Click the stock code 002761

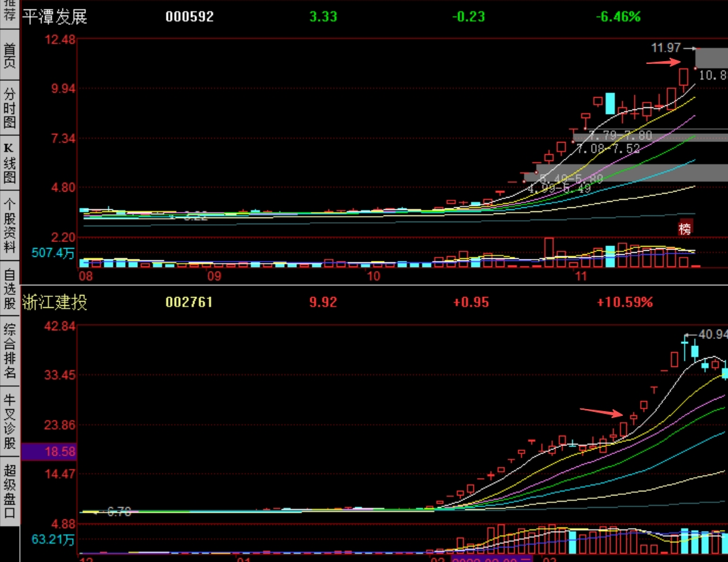click(x=189, y=302)
